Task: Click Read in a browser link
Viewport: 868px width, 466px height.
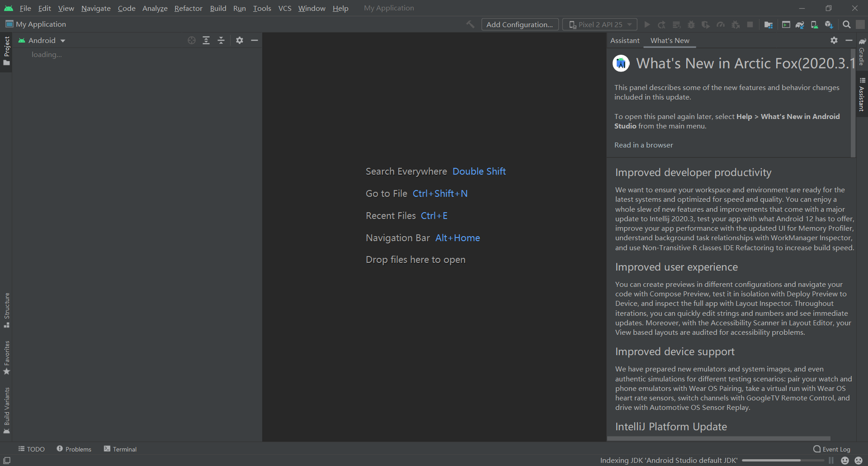Action: pyautogui.click(x=644, y=145)
